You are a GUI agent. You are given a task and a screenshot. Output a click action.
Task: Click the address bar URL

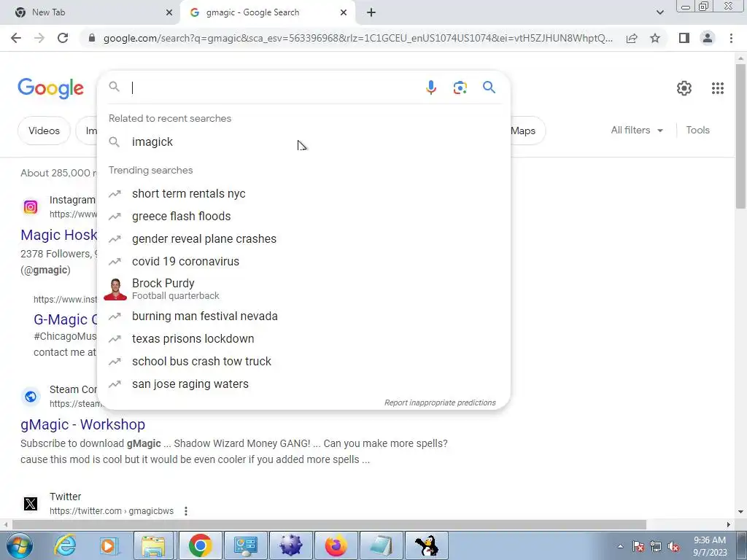point(358,38)
